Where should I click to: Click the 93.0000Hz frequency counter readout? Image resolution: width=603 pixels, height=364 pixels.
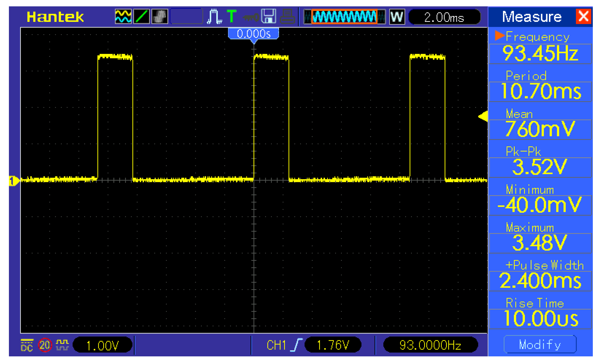point(430,345)
